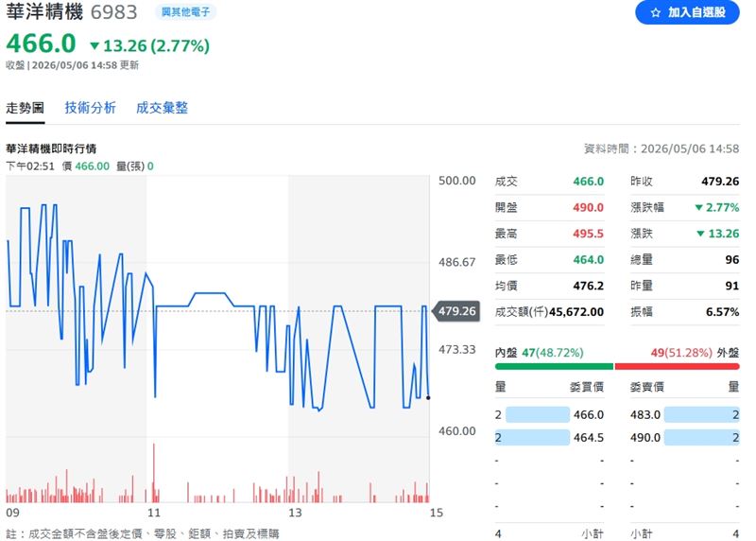Click the 13 time axis label

coord(295,513)
